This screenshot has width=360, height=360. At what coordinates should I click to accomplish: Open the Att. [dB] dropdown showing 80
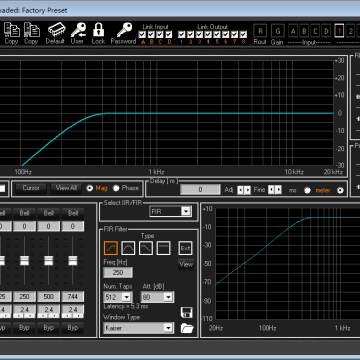point(157,297)
